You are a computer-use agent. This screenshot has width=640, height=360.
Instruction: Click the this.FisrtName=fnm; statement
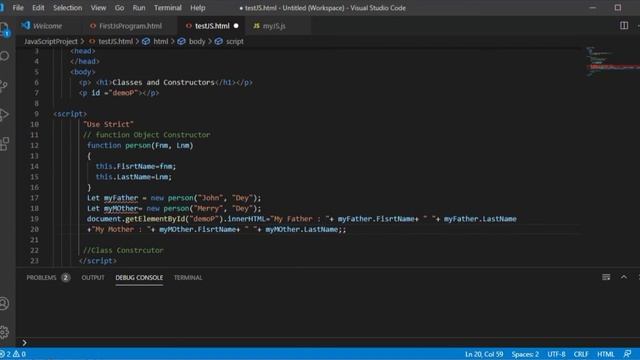(136, 166)
